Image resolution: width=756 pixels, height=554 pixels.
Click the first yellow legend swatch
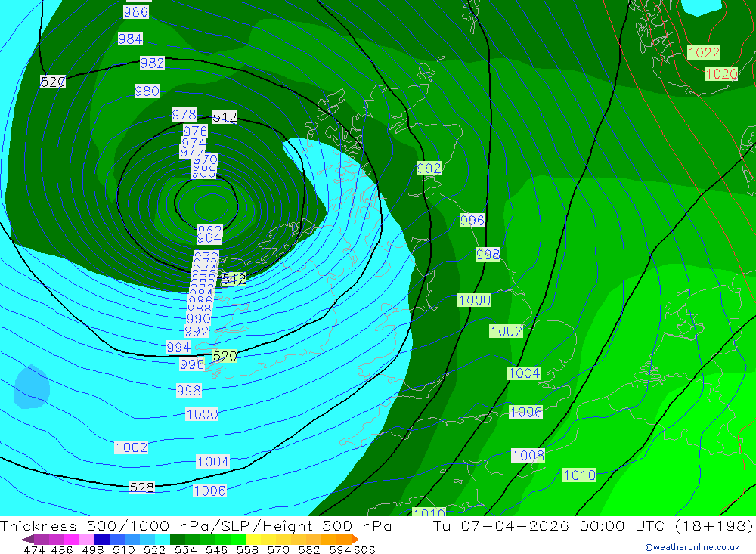click(x=253, y=539)
